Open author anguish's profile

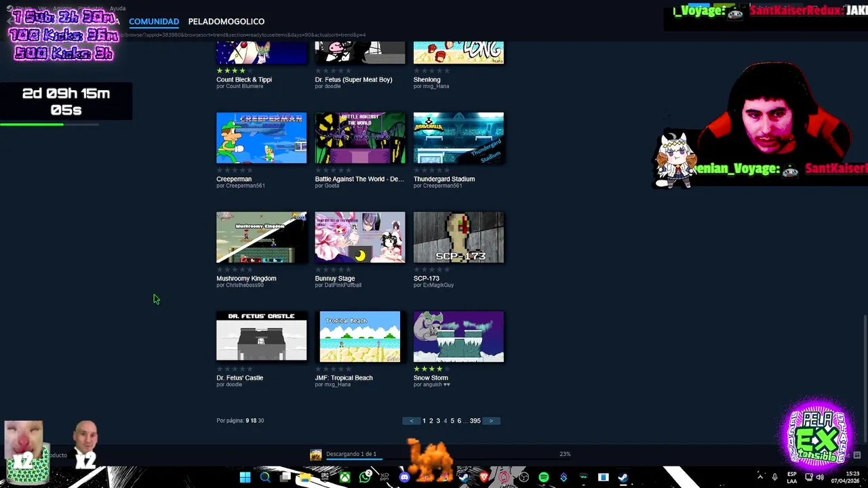[x=436, y=385]
